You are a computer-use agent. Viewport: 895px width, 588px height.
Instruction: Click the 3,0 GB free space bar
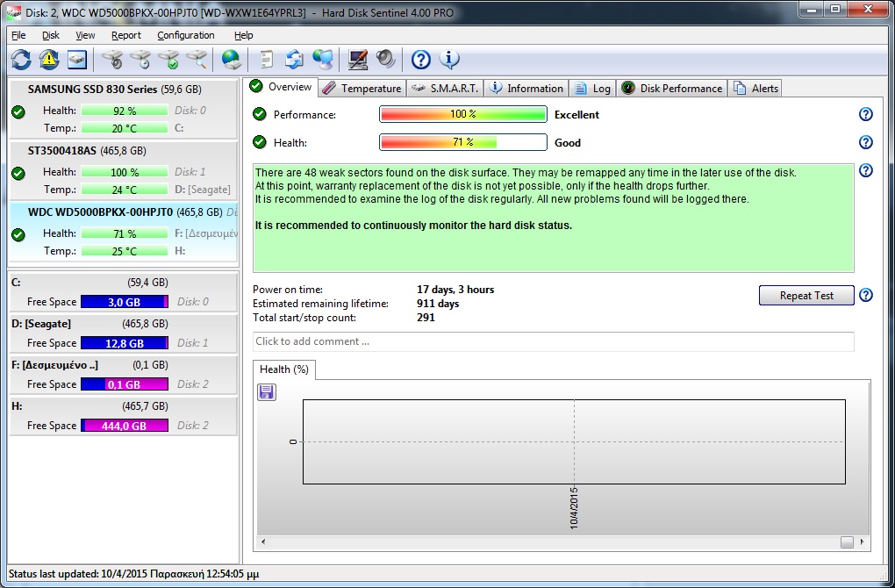click(125, 301)
